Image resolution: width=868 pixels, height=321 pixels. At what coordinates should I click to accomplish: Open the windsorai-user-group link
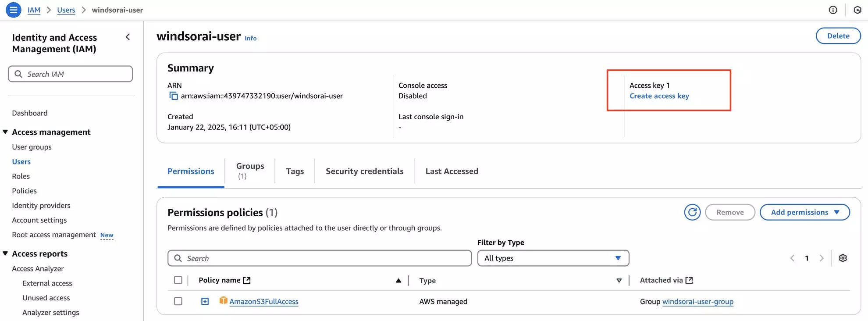(698, 302)
